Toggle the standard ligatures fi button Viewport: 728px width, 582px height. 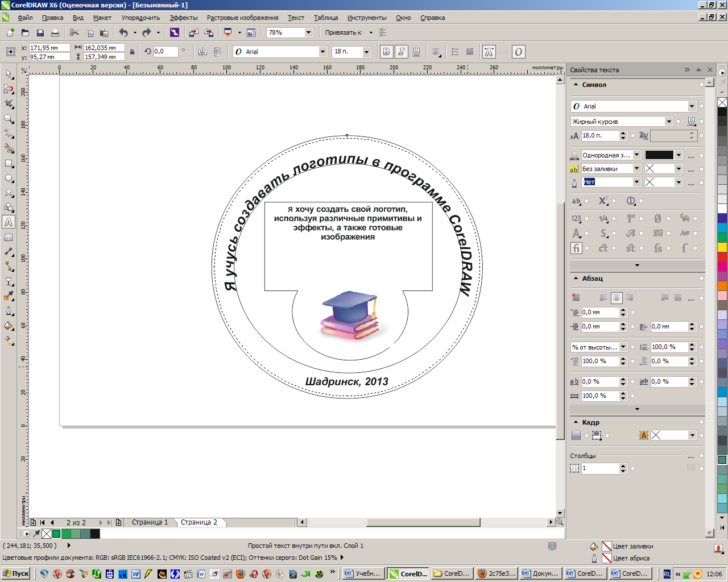(x=576, y=248)
